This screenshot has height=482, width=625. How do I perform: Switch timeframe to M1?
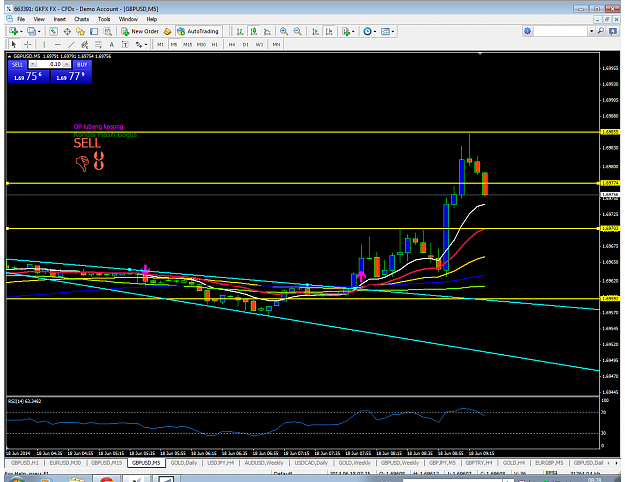160,45
